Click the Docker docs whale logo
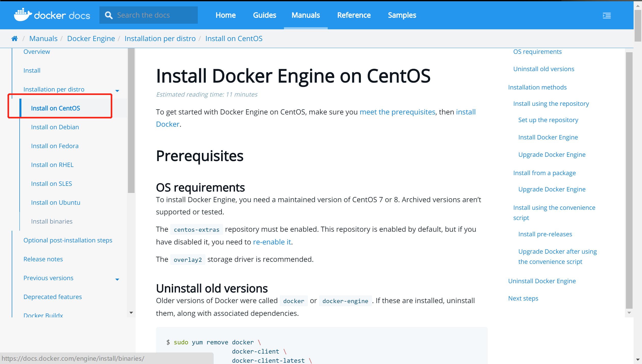Viewport: 642px width, 364px height. click(23, 15)
